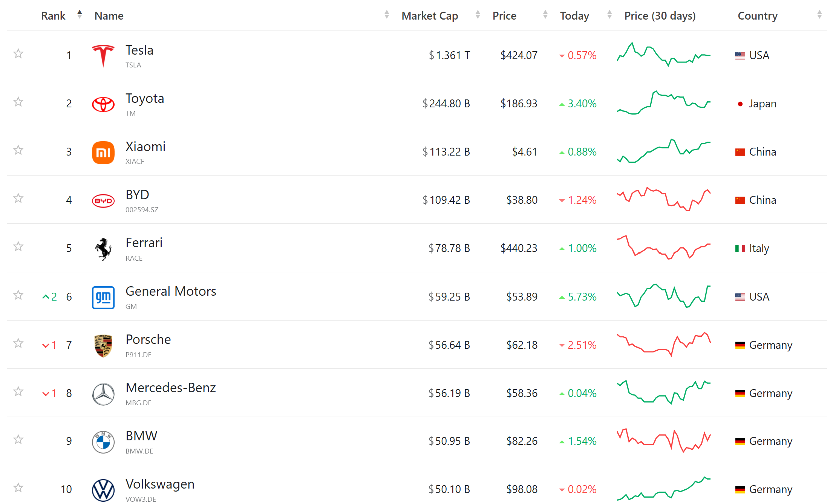This screenshot has height=504, width=833.
Task: Click the BYD logo icon
Action: pyautogui.click(x=103, y=200)
